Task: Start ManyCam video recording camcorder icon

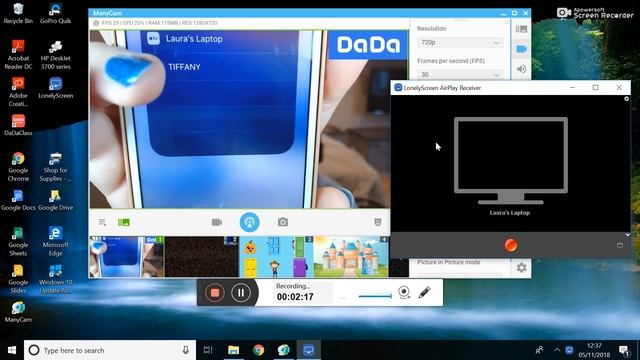Action: 217,222
